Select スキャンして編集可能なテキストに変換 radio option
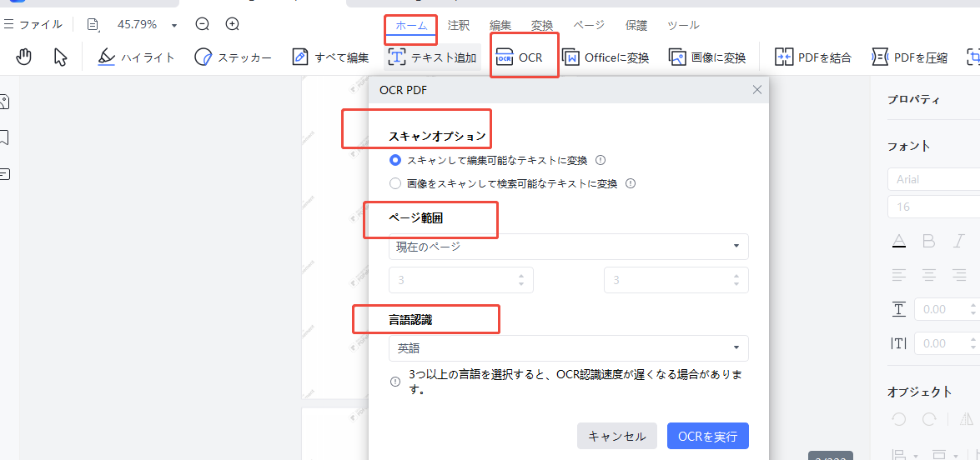The width and height of the screenshot is (980, 460). click(x=395, y=160)
